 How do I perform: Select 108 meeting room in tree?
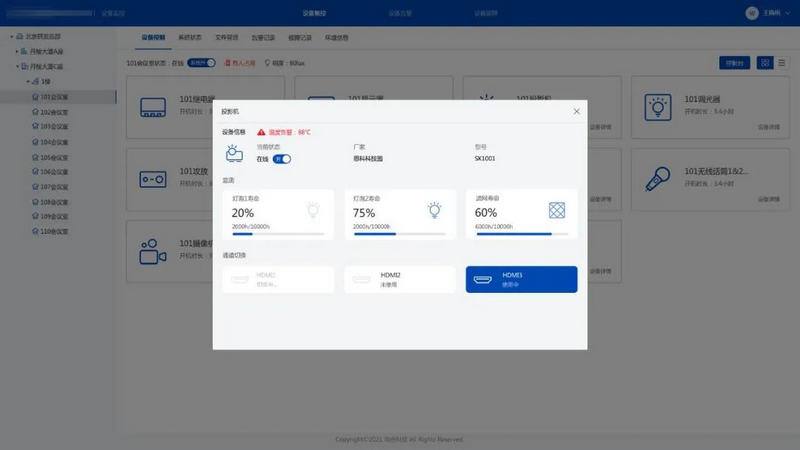[54, 202]
